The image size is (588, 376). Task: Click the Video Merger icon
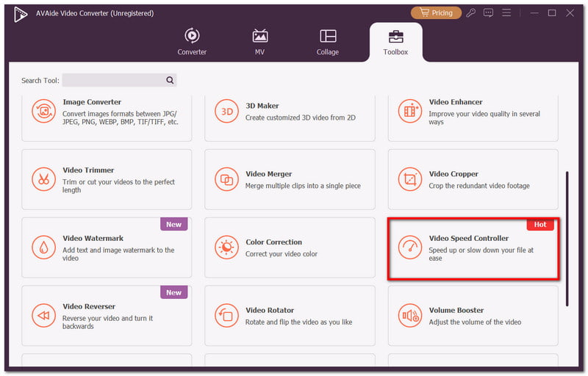(226, 179)
